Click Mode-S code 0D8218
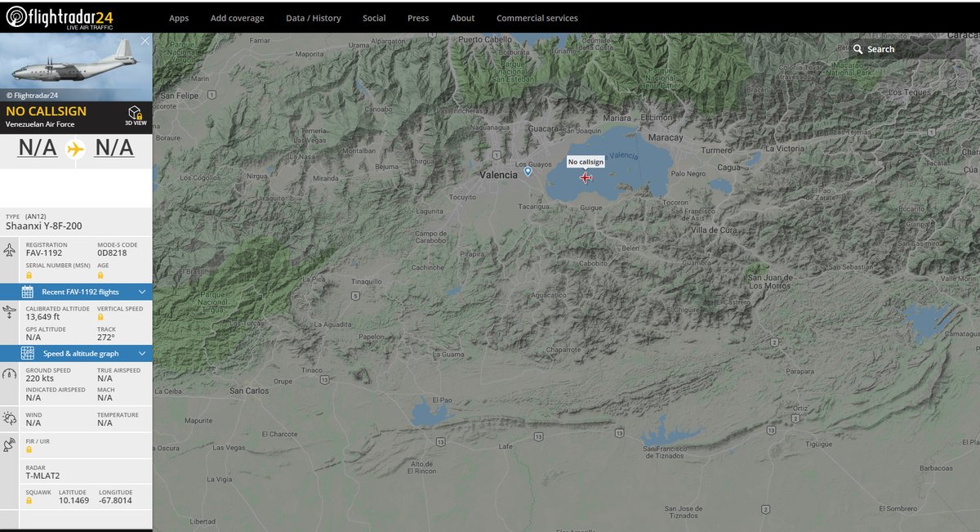Screen dimensions: 980x532 112,253
